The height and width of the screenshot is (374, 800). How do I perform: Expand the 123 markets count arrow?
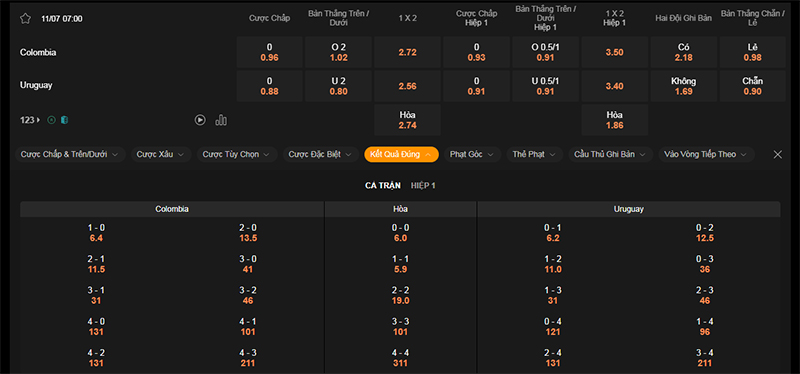click(x=30, y=120)
